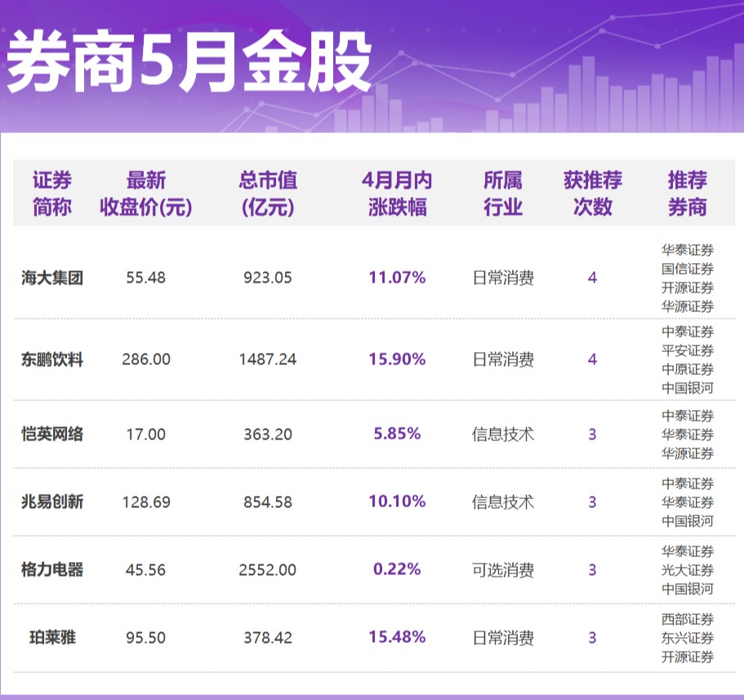
Task: Click 西部证券 in 珀莱雅 row
Action: 688,619
